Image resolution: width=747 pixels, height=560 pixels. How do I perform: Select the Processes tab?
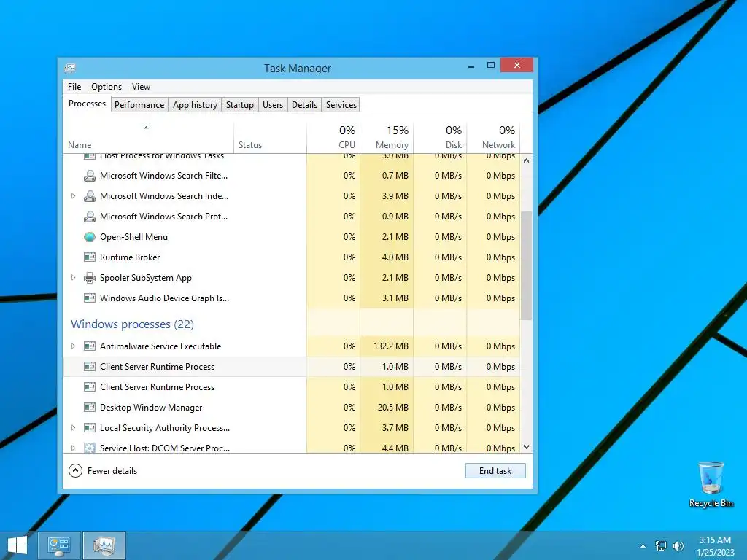click(87, 104)
